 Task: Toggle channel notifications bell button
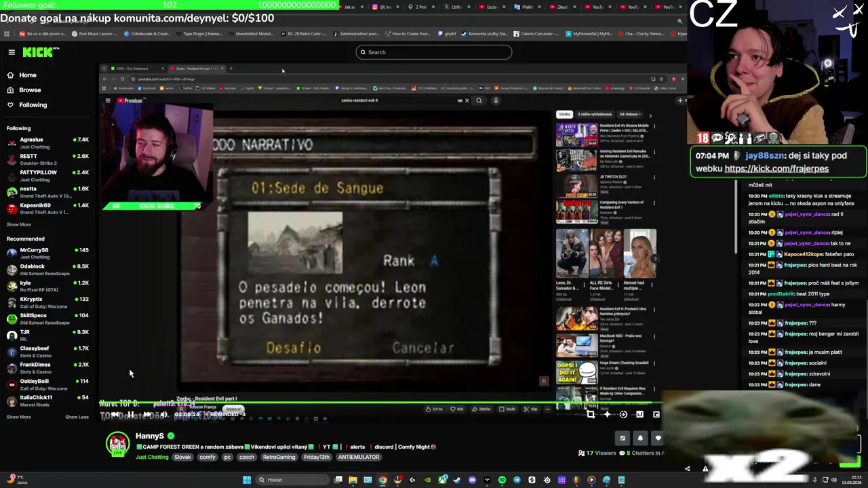click(x=640, y=438)
